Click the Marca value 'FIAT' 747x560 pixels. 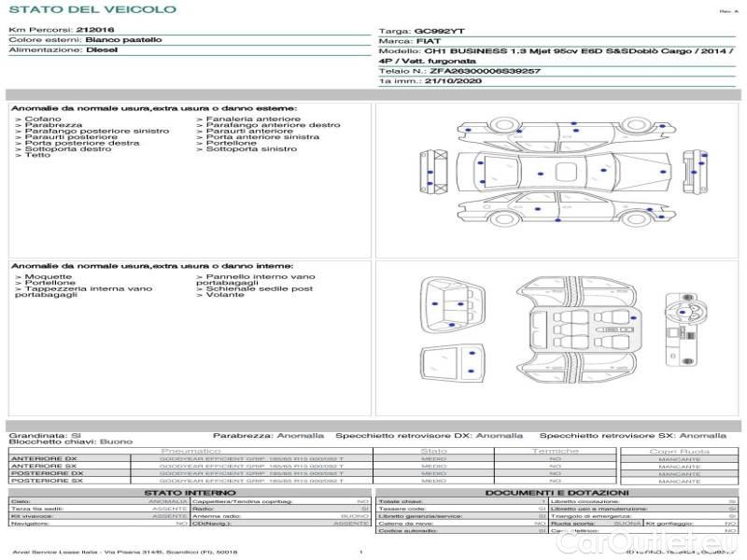pyautogui.click(x=429, y=41)
